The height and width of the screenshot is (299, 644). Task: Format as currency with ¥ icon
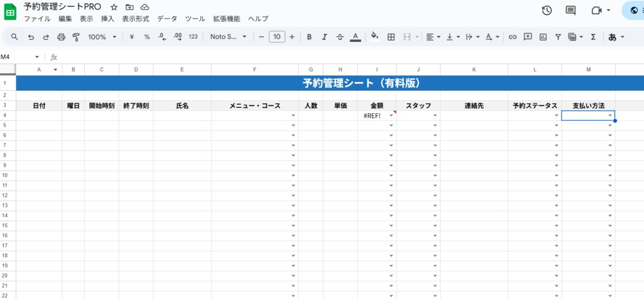click(x=132, y=37)
